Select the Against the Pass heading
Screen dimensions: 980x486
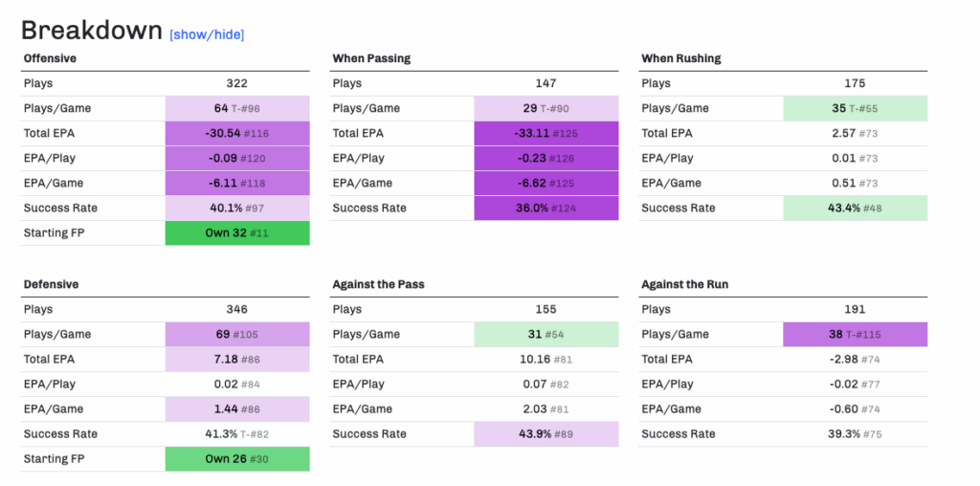[378, 284]
